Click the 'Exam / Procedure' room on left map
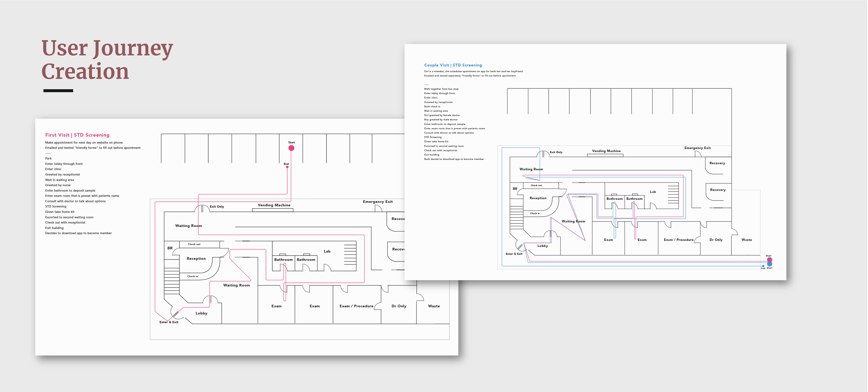Viewport: 868px width, 392px height. coord(356,306)
